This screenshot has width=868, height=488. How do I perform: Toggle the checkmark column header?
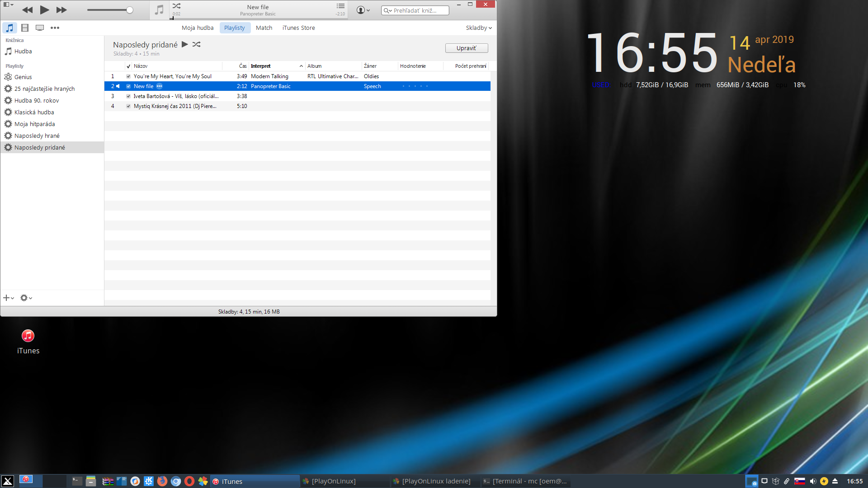(x=128, y=66)
